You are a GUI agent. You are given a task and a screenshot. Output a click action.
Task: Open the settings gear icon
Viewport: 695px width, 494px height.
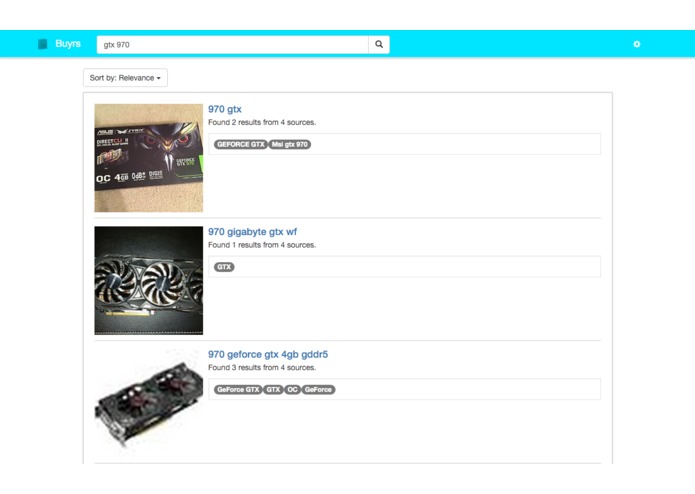point(636,44)
